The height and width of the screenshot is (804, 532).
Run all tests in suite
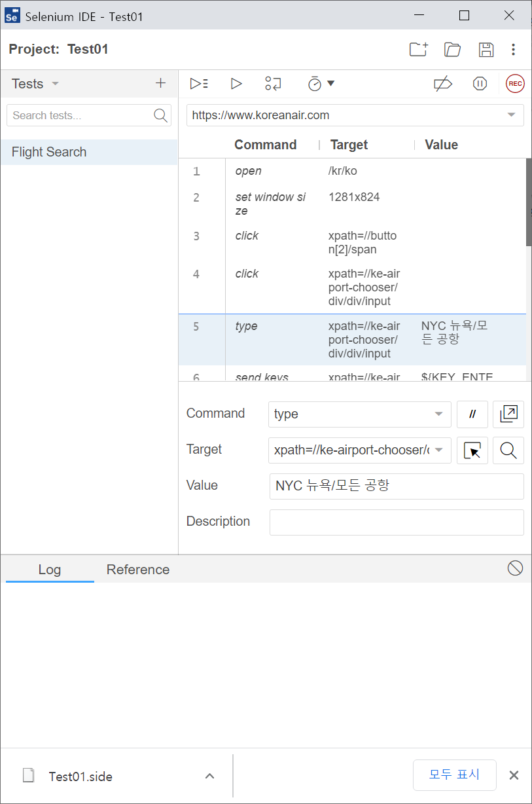pyautogui.click(x=199, y=83)
